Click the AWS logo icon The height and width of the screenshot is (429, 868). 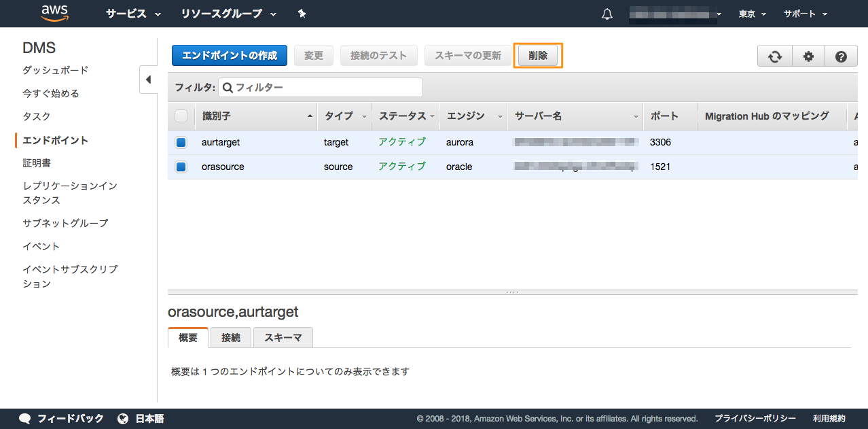54,14
